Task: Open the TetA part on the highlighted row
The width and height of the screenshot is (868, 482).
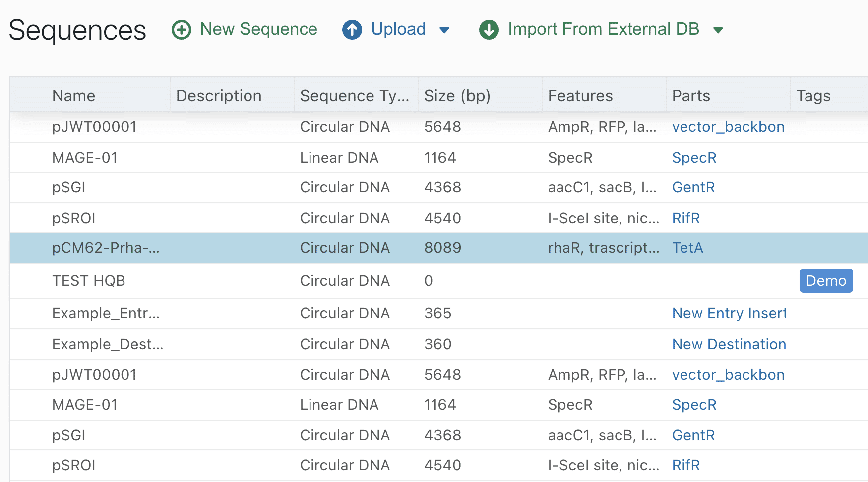Action: pos(687,248)
